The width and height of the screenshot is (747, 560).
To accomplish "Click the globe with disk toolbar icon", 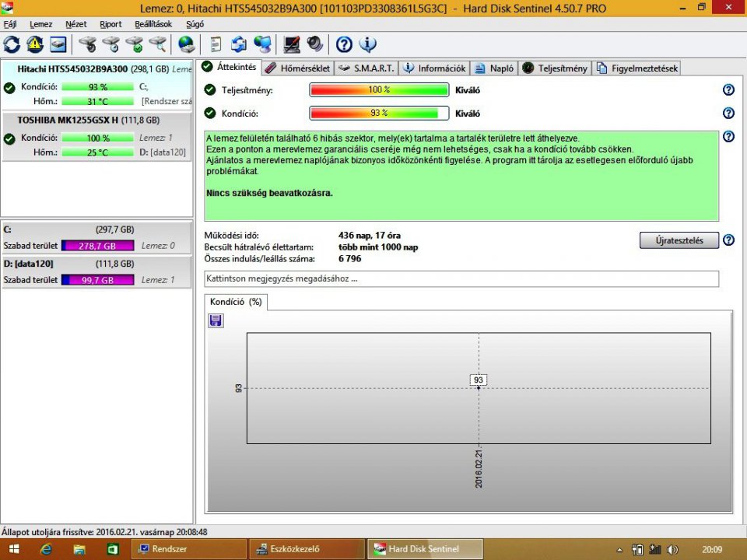I will [x=187, y=45].
